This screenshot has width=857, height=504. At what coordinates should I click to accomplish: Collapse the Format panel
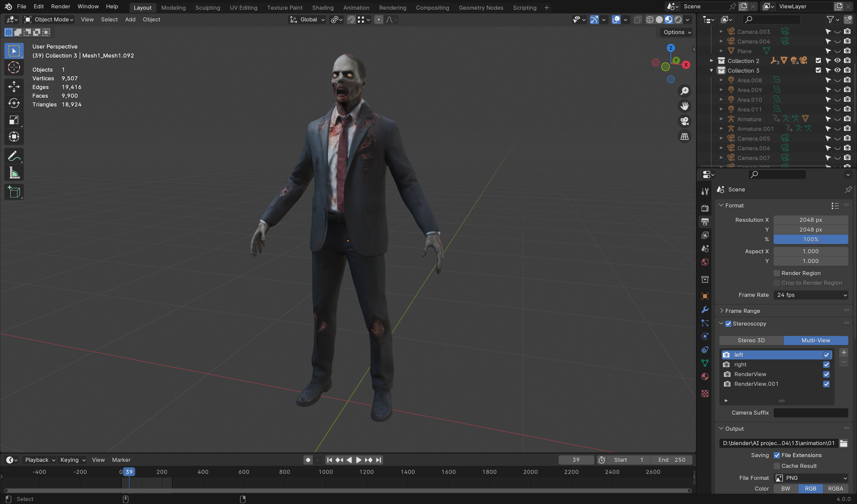[x=721, y=205]
